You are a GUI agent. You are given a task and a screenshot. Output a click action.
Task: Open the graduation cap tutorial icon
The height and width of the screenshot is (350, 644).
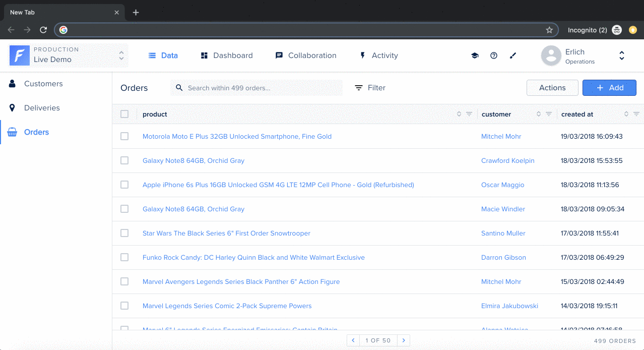tap(475, 55)
